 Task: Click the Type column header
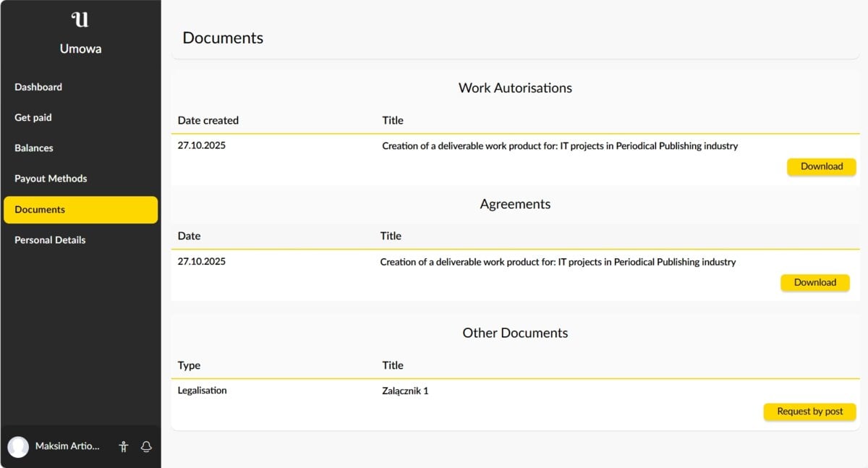click(x=190, y=365)
